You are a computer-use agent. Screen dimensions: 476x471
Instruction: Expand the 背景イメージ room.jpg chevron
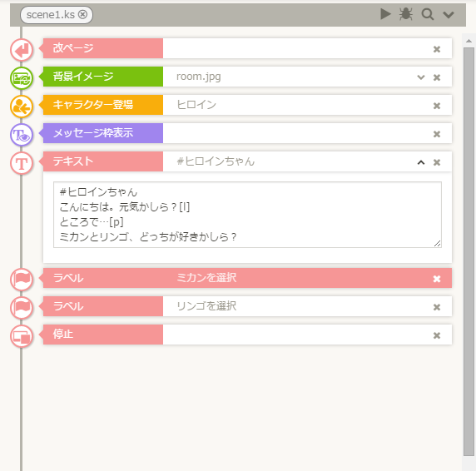(x=421, y=77)
